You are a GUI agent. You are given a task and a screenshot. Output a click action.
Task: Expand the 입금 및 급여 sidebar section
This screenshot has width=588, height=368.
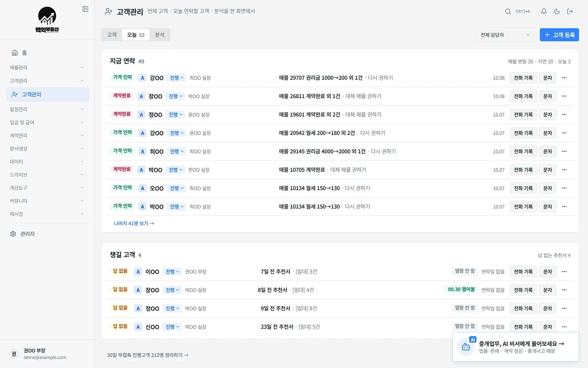coord(47,122)
